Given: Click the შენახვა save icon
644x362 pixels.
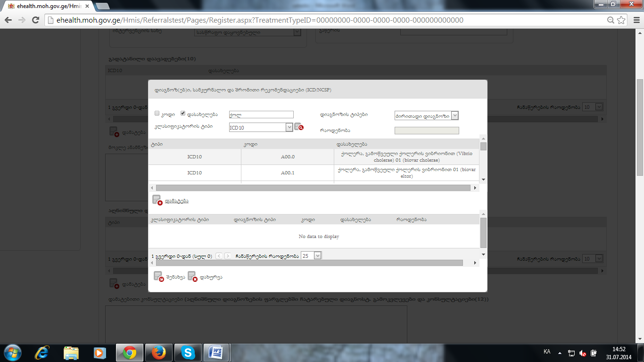Looking at the screenshot, I should 159,277.
